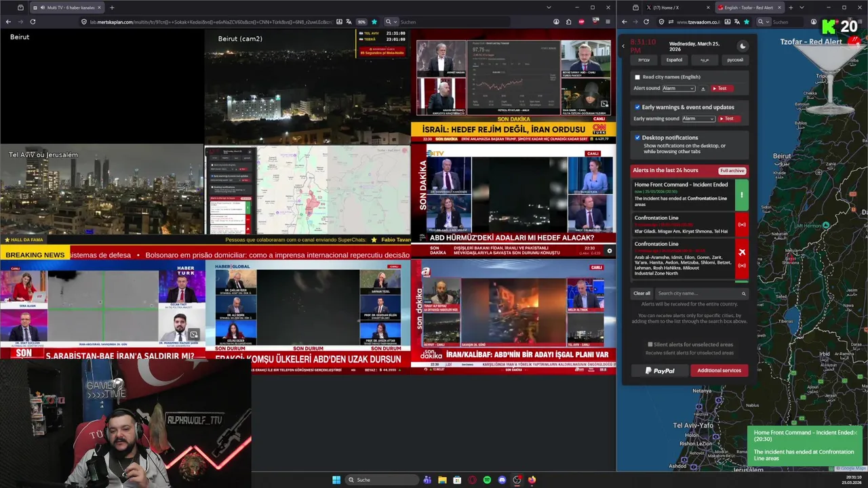
Task: Toggle Silent alerts for unselected areas
Action: pyautogui.click(x=650, y=344)
